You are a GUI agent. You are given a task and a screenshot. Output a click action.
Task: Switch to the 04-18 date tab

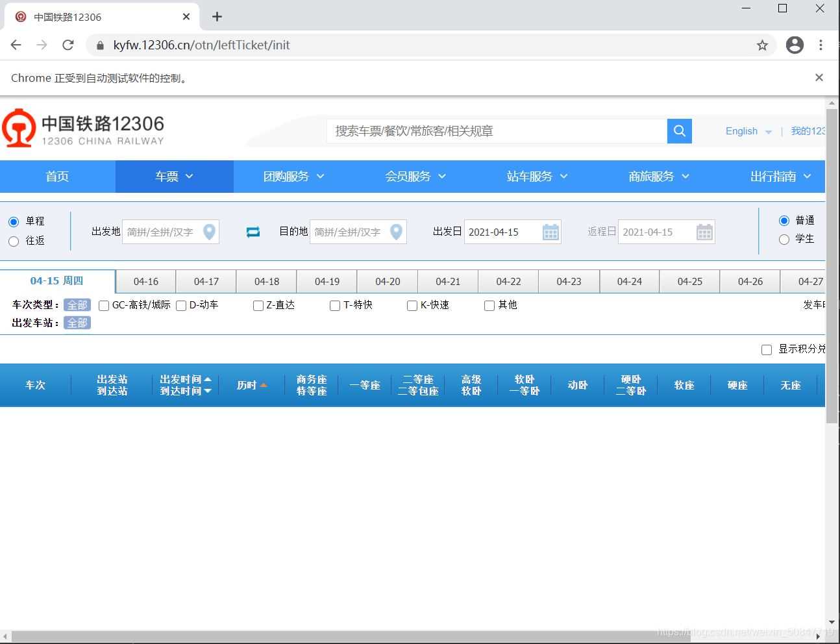pos(266,281)
